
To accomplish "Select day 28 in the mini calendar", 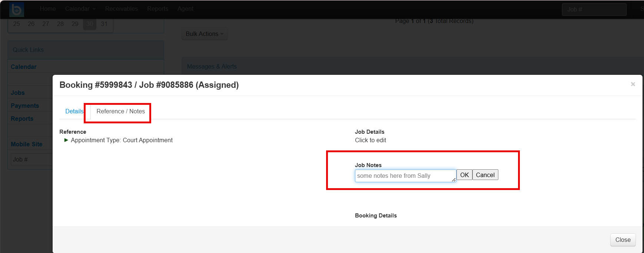I will [x=60, y=24].
